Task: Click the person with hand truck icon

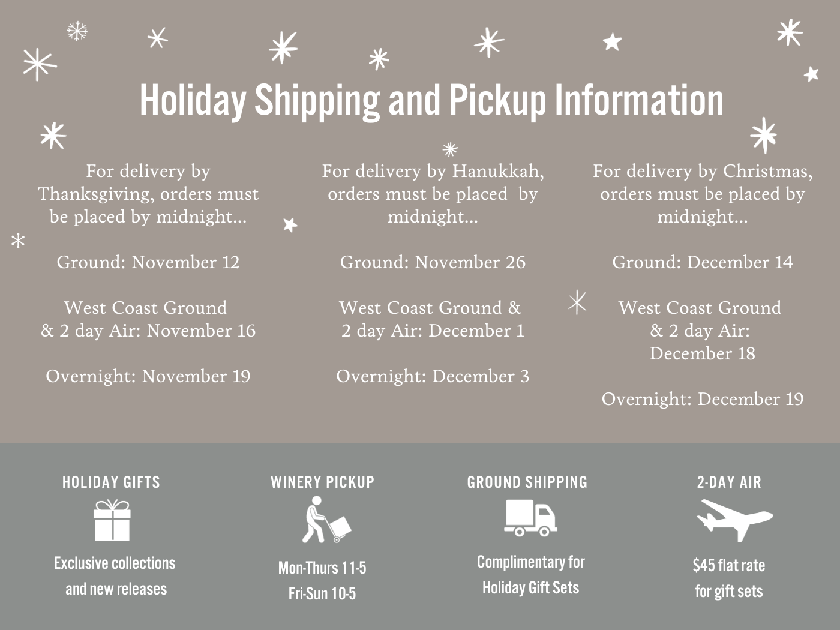Action: [x=326, y=520]
